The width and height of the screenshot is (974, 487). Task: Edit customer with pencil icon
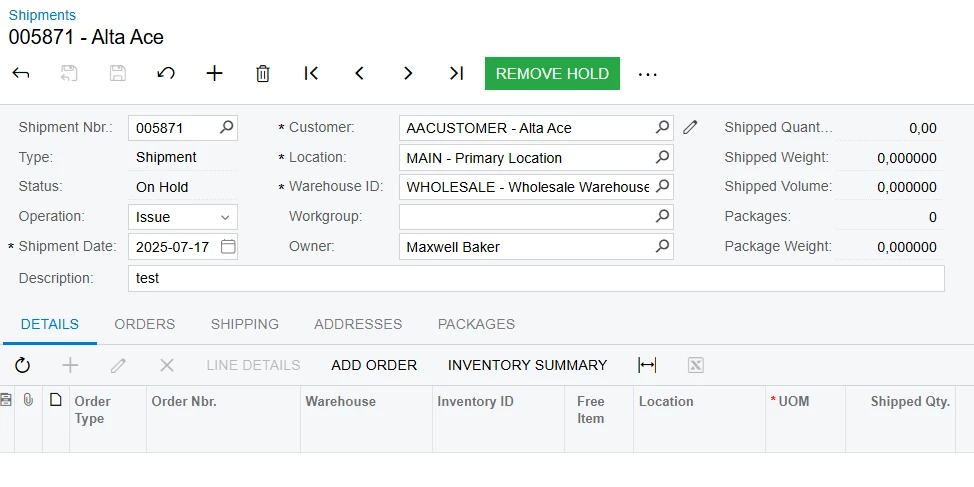click(x=690, y=127)
